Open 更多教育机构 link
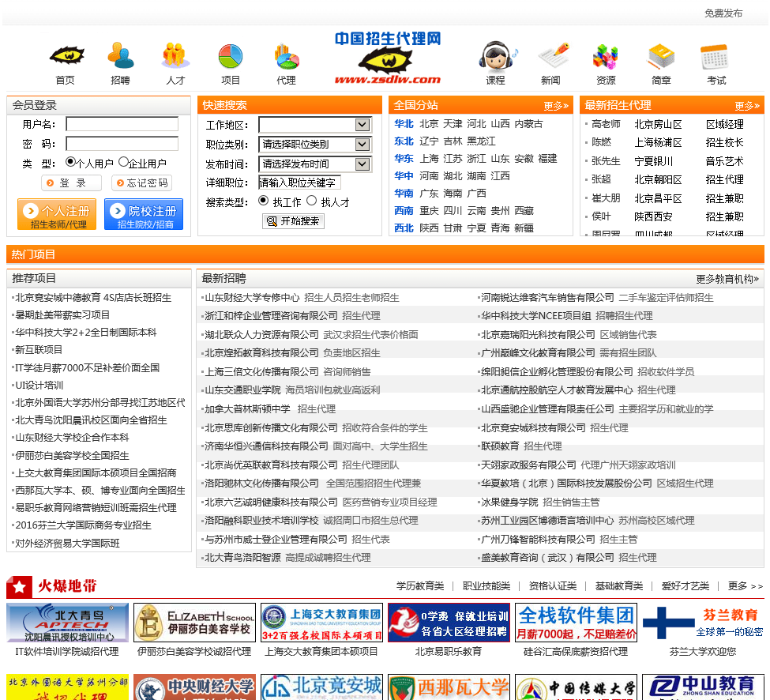770x700 pixels. tap(727, 279)
